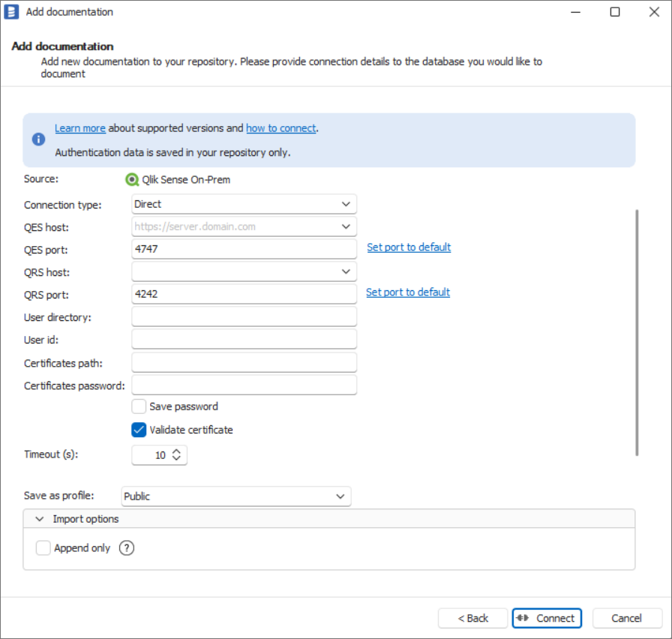Screen dimensions: 672x639
Task: Click the Append only help question-mark icon
Action: pos(127,548)
